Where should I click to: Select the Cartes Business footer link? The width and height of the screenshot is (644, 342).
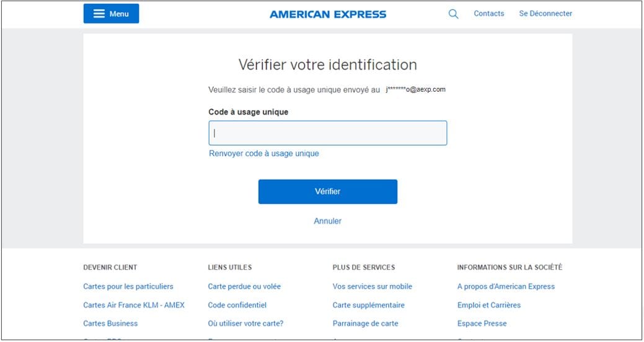tap(110, 323)
